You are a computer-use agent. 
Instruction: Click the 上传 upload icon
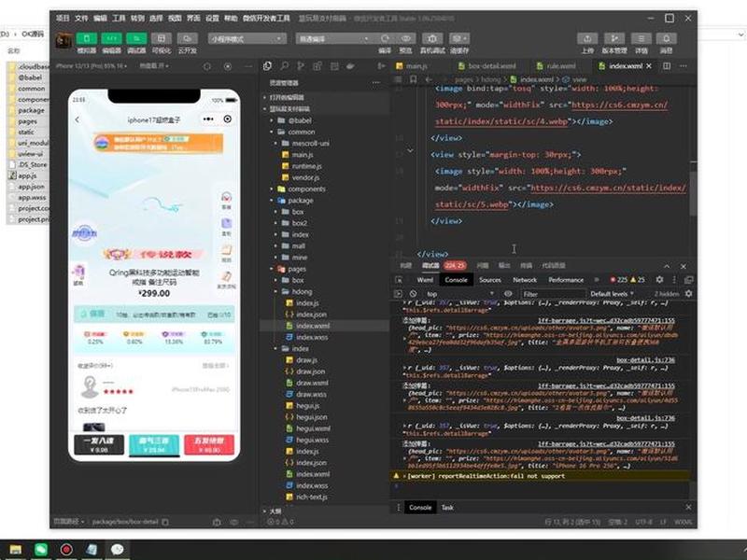click(x=587, y=38)
